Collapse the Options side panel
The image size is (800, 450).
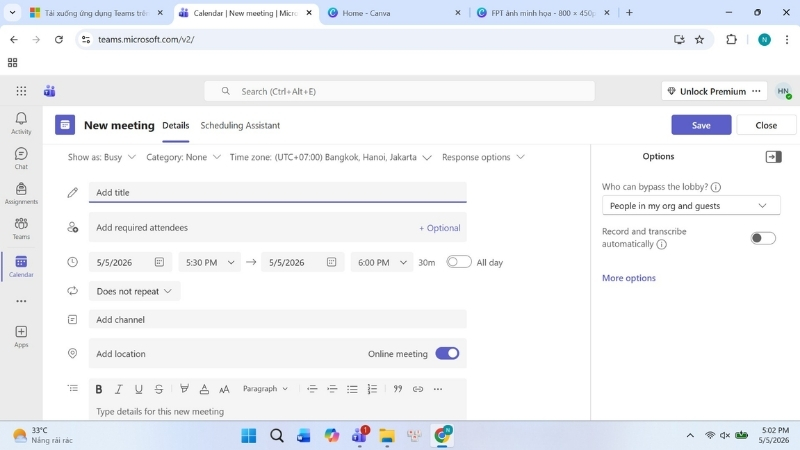click(x=773, y=157)
